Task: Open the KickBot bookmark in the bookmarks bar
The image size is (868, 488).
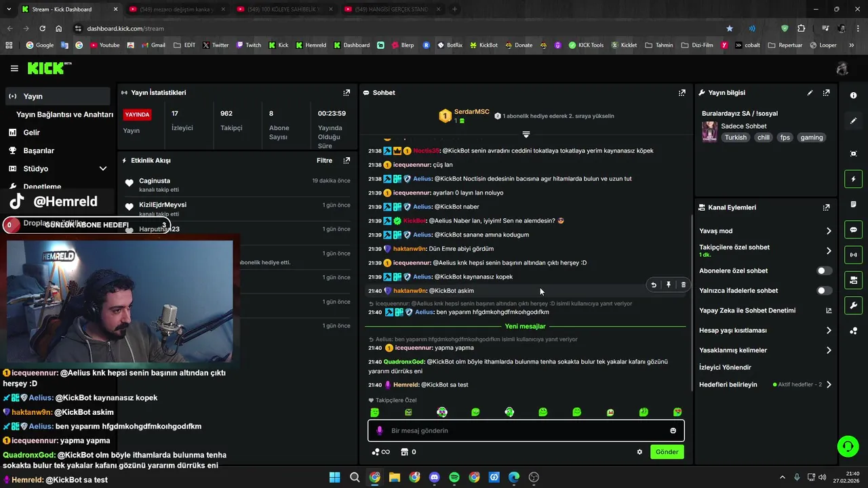Action: tap(483, 45)
